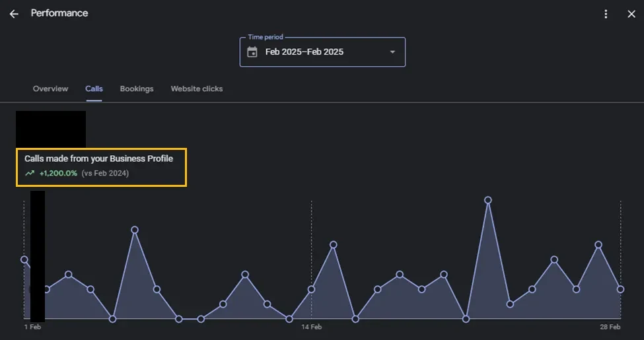644x340 pixels.
Task: Click the '(vs Feb 2024)' comparison text
Action: [x=105, y=173]
